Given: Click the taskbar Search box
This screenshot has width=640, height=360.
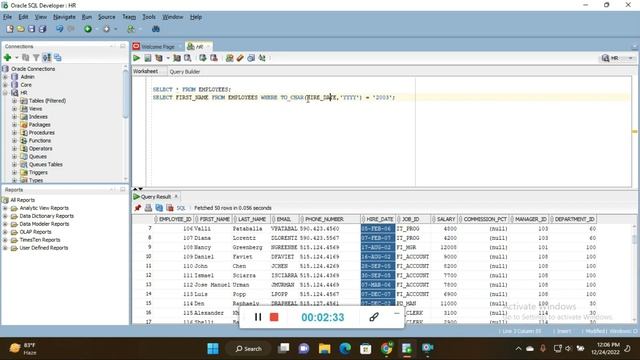Looking at the screenshot, I should (249, 349).
